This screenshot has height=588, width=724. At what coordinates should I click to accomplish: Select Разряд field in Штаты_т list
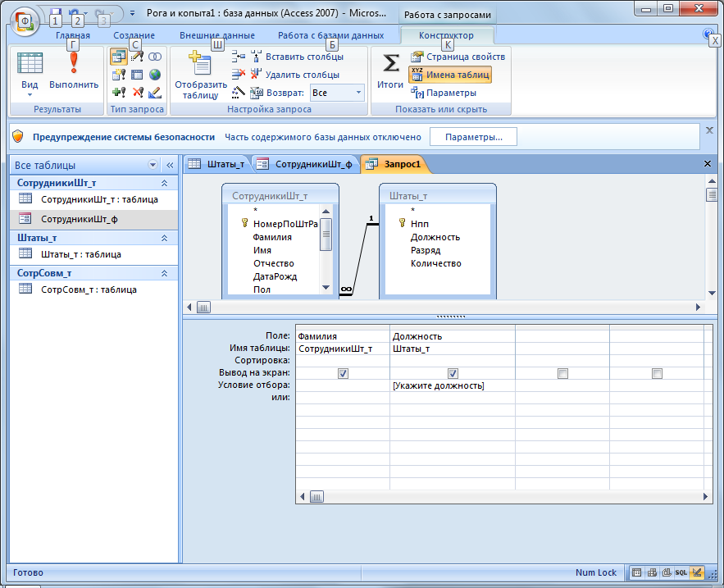tap(426, 250)
